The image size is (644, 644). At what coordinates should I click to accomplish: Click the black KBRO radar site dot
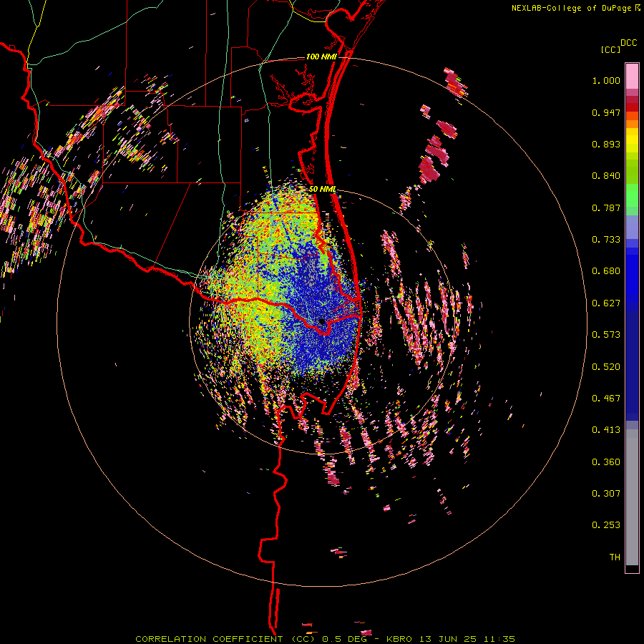[x=321, y=321]
